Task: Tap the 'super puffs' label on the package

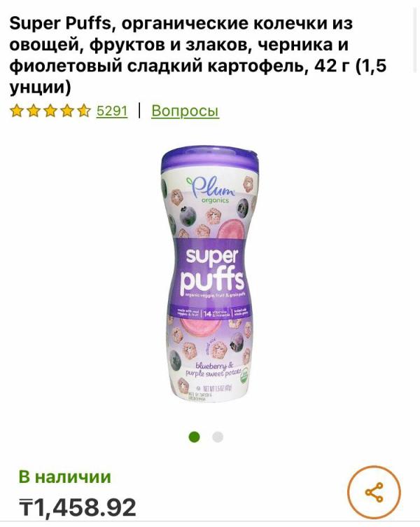Action: (211, 271)
